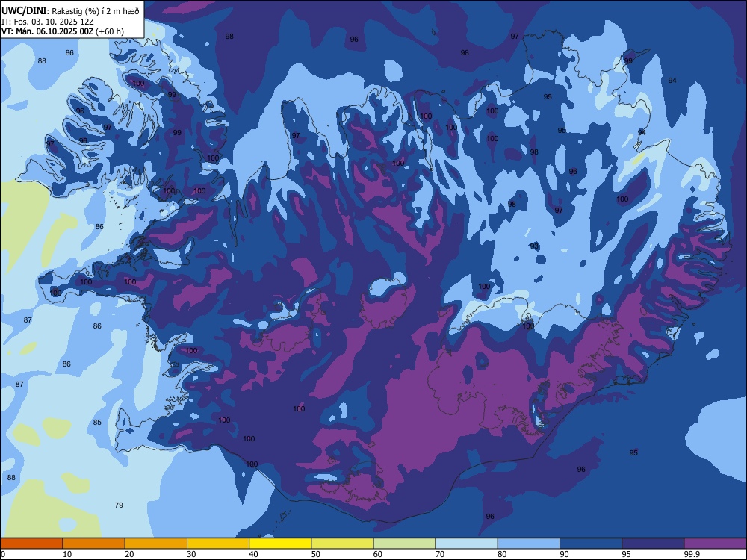Click the '93' humidity value on the map
The height and width of the screenshot is (560, 747).
[535, 246]
